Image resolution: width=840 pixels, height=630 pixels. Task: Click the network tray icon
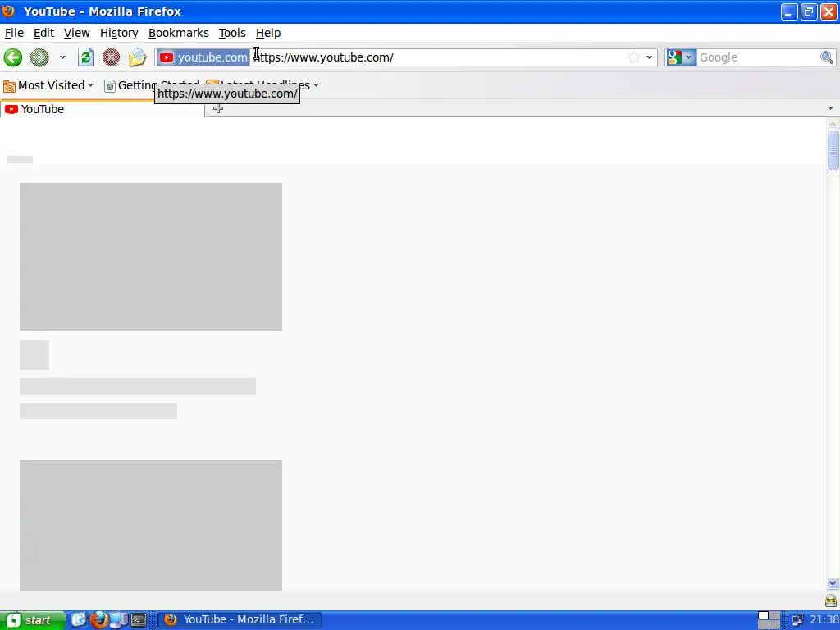(x=797, y=620)
